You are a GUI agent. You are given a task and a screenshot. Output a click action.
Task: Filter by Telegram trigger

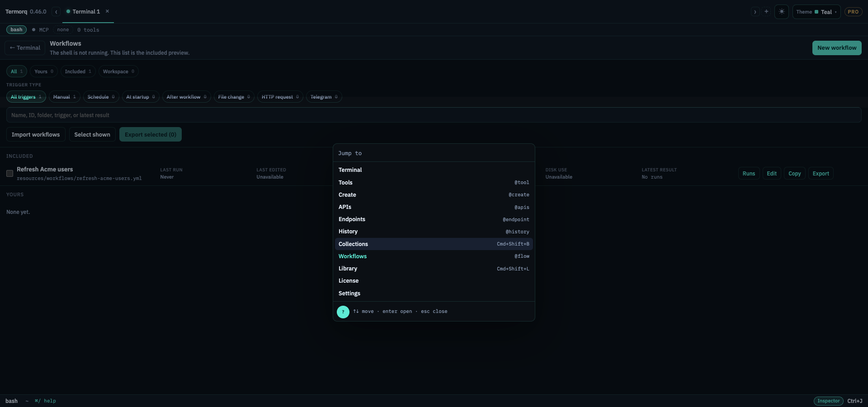coord(324,97)
